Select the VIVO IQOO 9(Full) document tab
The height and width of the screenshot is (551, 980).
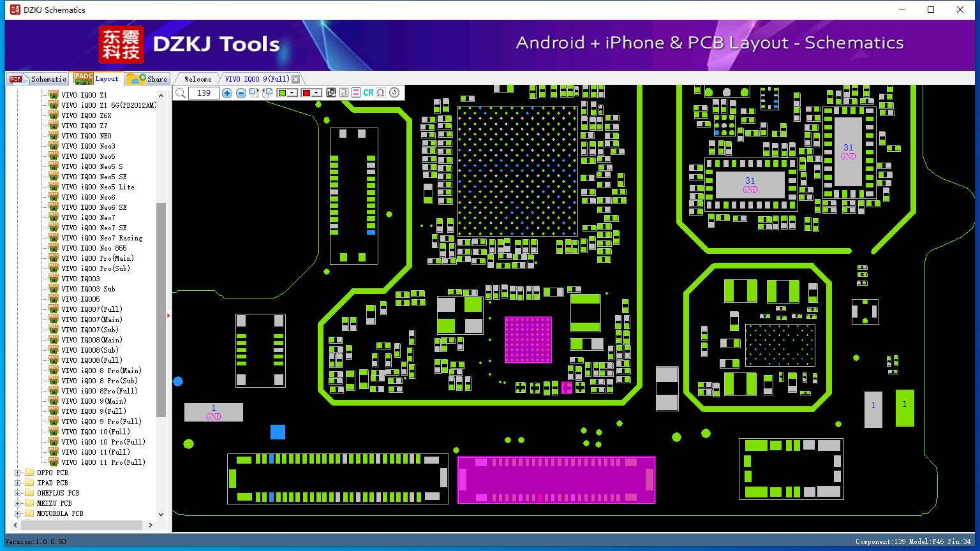[x=257, y=79]
